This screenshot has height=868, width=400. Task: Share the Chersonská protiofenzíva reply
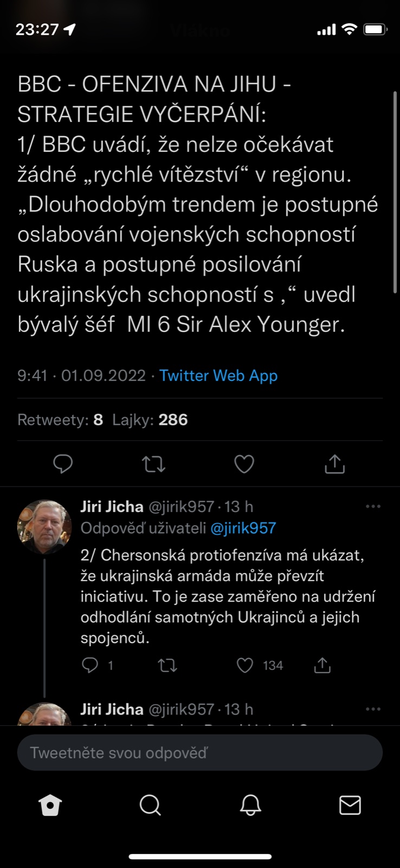click(322, 665)
